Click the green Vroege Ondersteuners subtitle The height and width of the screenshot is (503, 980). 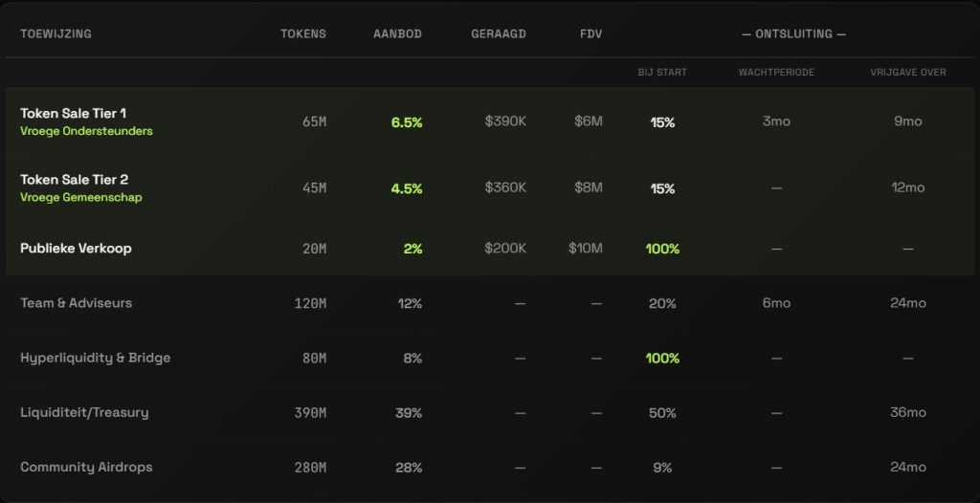coord(86,131)
